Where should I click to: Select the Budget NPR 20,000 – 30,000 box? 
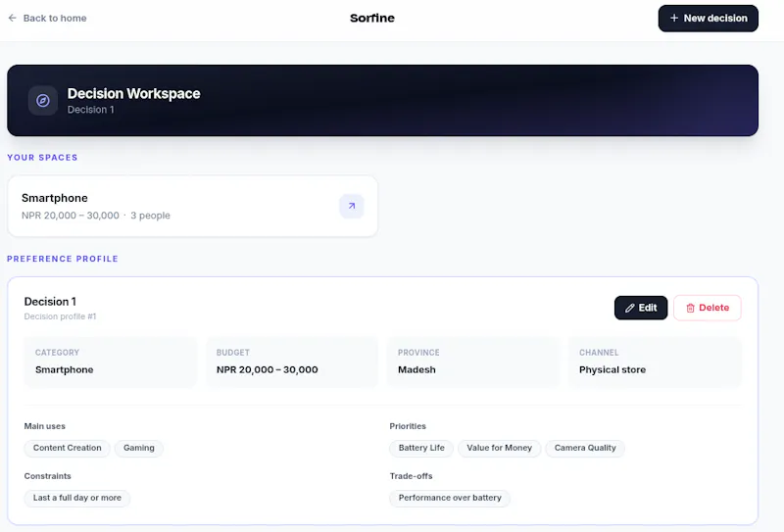pos(291,362)
